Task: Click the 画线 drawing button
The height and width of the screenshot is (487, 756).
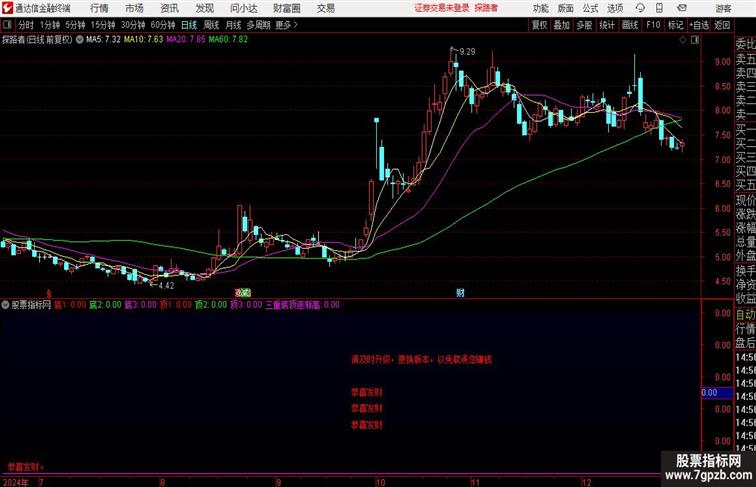Action: (630, 25)
